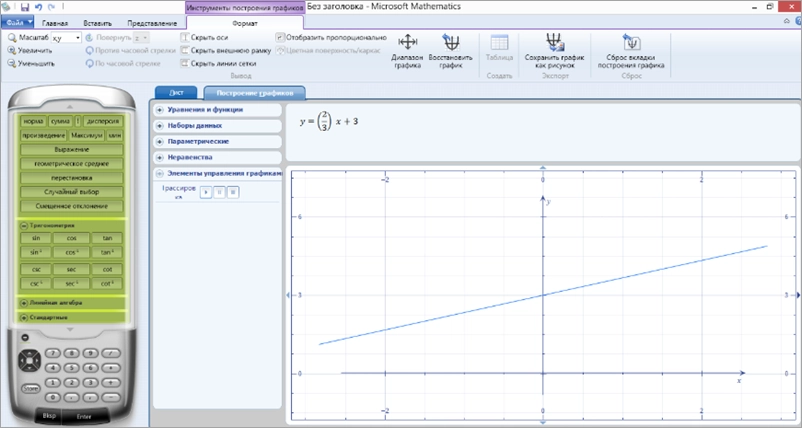Viewport: 802px width, 428px height.
Task: Expand the Линейная алгебра group
Action: point(24,303)
